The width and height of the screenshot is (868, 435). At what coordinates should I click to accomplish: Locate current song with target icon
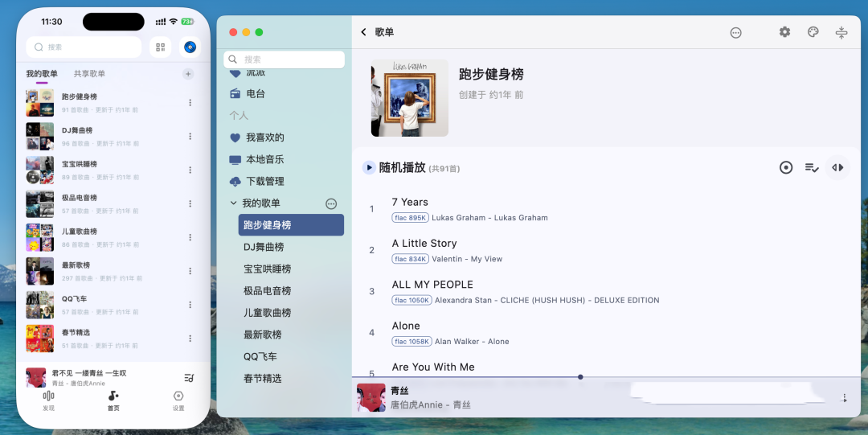[x=786, y=167]
